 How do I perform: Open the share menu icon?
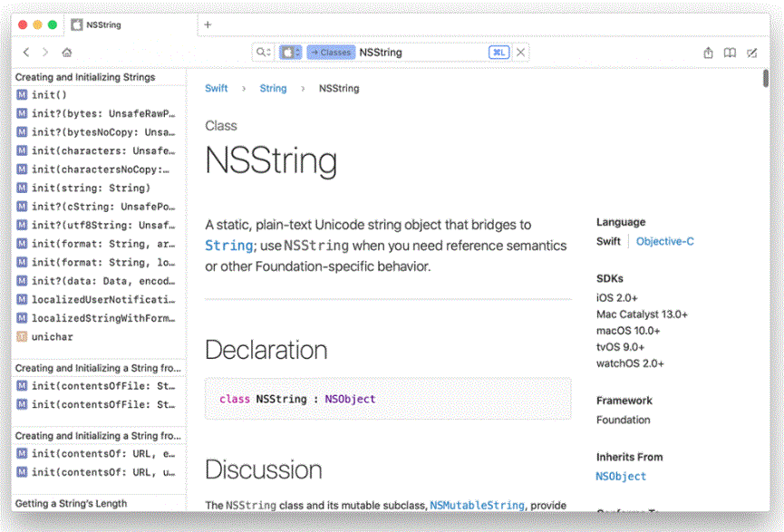[x=708, y=53]
